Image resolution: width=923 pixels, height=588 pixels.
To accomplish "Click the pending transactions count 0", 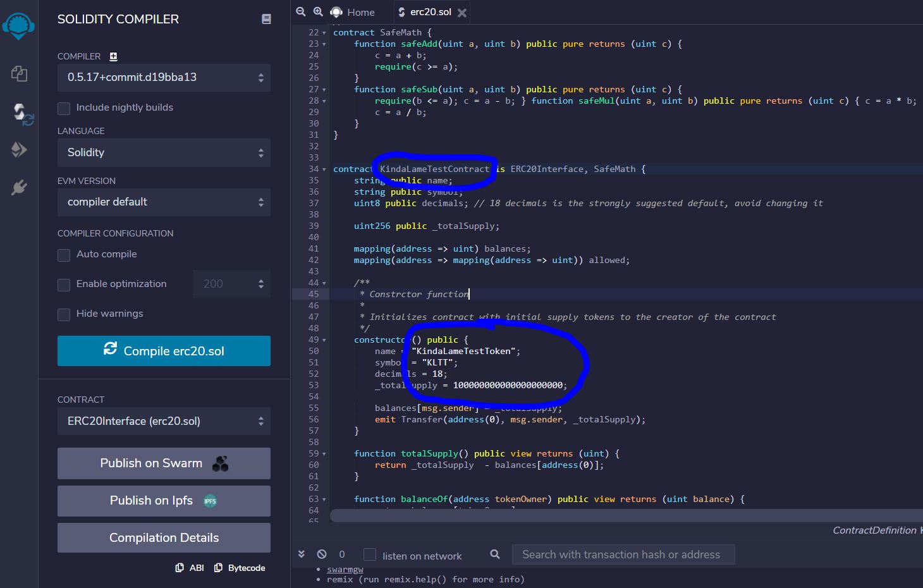I will 342,554.
